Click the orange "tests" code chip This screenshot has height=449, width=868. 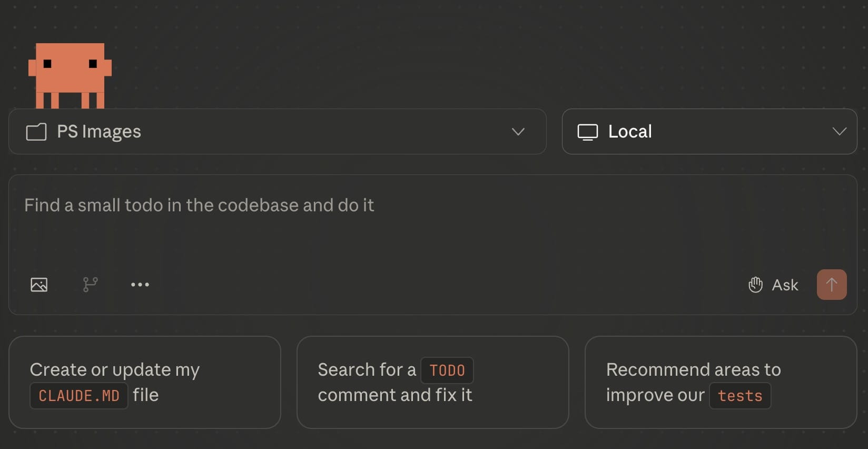740,396
